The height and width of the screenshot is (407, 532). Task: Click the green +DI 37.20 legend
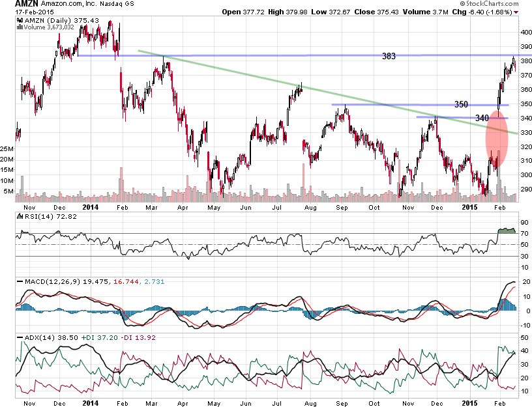[98, 337]
